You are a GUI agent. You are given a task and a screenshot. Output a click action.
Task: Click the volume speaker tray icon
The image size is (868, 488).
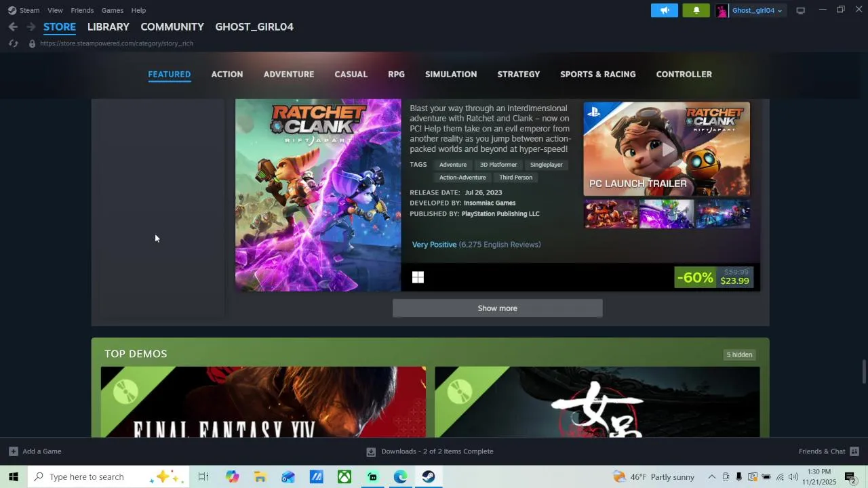tap(793, 477)
